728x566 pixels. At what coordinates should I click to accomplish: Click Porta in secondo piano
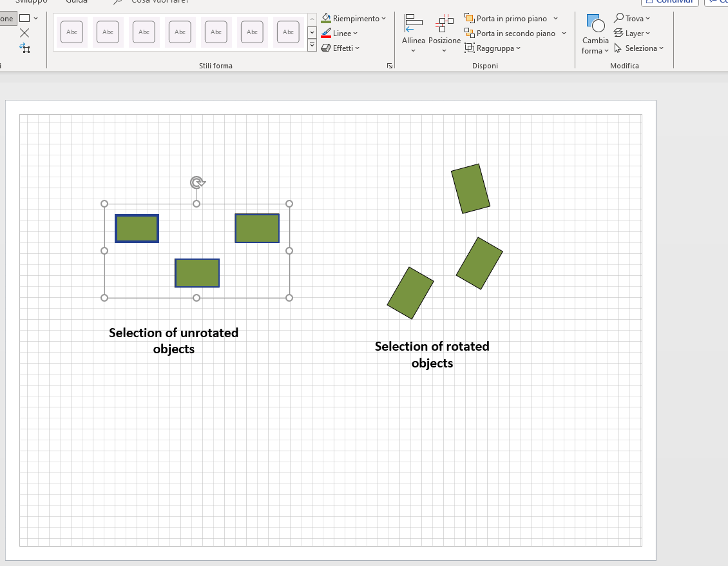coord(510,34)
